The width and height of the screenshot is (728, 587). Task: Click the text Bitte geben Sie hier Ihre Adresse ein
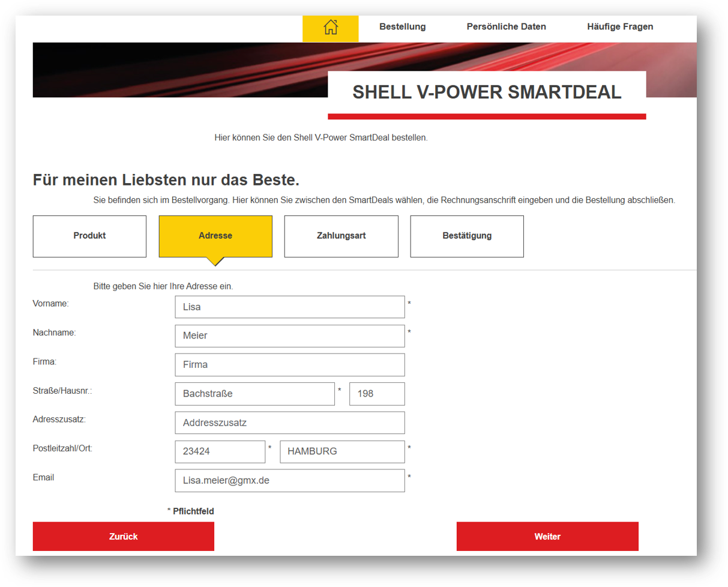click(x=163, y=286)
